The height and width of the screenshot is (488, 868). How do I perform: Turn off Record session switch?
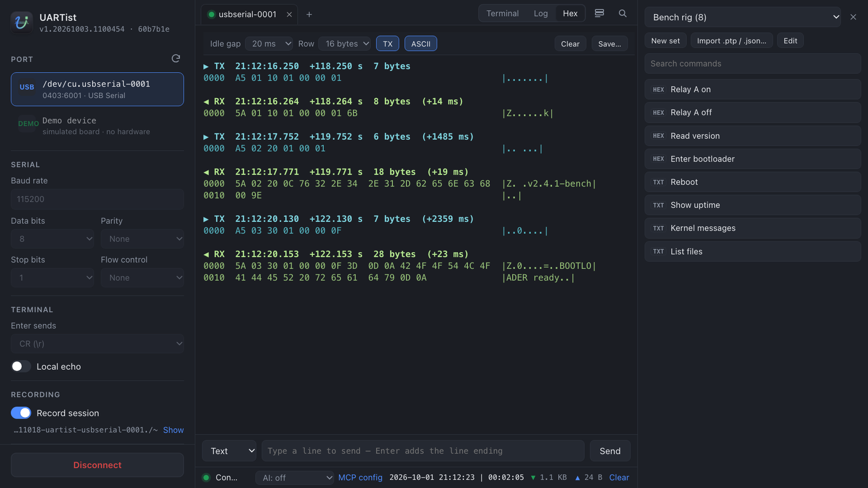click(21, 413)
